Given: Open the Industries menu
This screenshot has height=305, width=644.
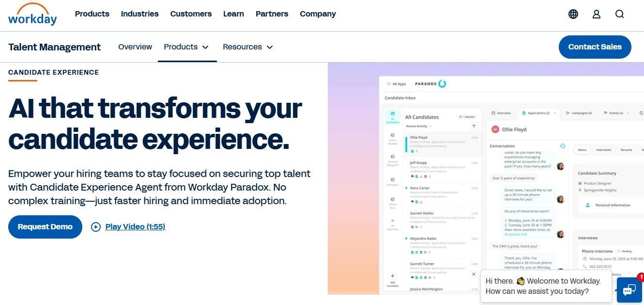Looking at the screenshot, I should tap(140, 14).
